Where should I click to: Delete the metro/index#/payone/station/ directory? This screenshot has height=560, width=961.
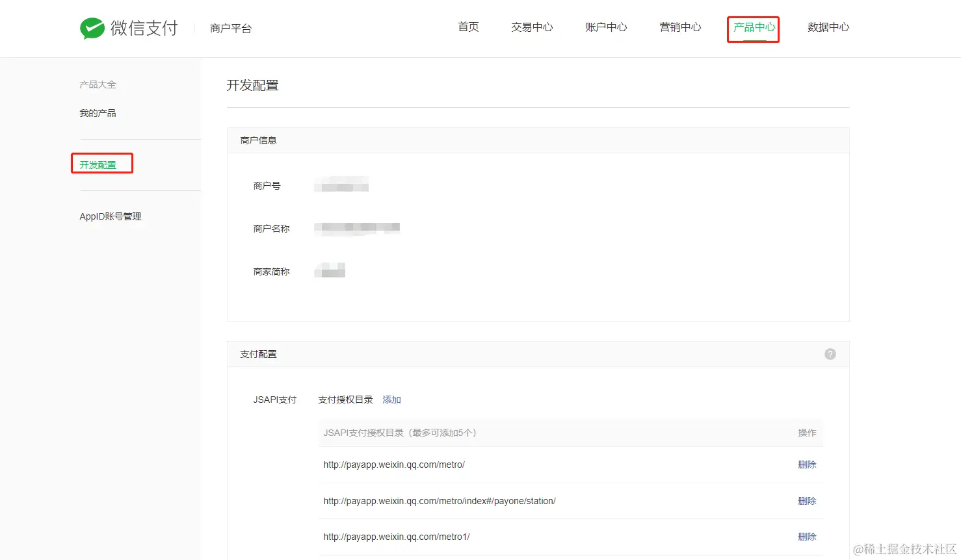(x=807, y=501)
